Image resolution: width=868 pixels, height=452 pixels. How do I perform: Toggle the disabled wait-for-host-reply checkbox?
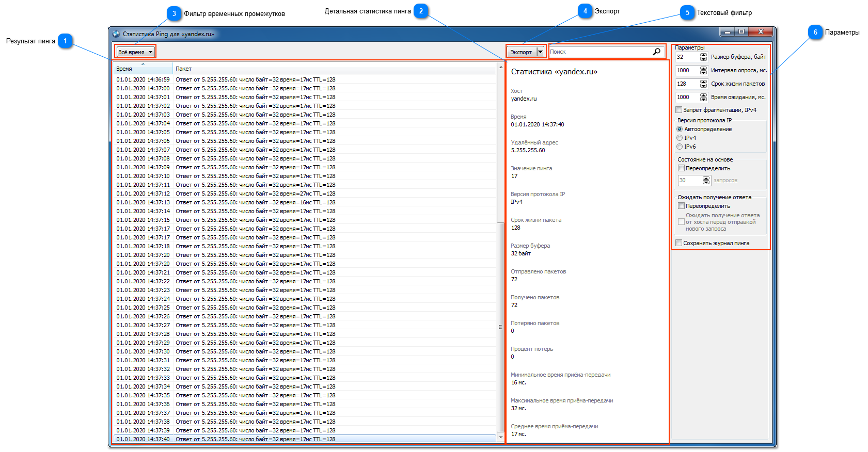click(x=681, y=222)
